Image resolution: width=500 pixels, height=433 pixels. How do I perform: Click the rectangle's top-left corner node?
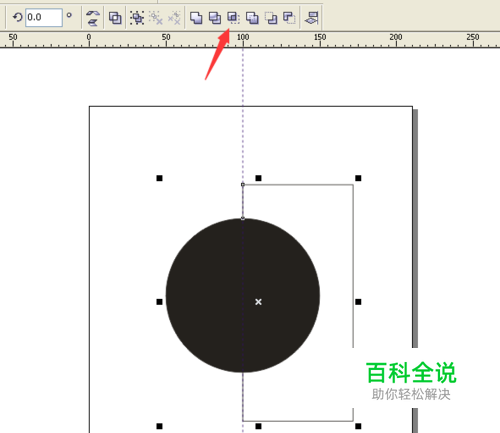(x=243, y=184)
